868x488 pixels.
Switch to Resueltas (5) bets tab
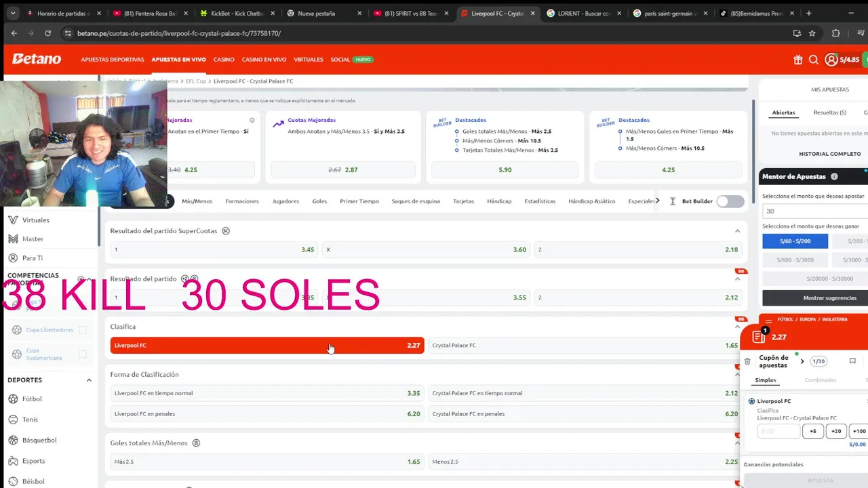[x=830, y=113]
